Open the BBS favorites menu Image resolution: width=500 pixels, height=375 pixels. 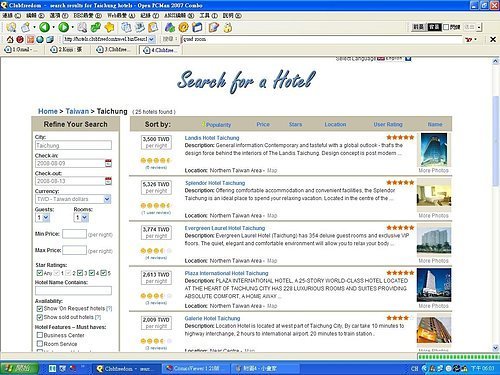pyautogui.click(x=88, y=16)
